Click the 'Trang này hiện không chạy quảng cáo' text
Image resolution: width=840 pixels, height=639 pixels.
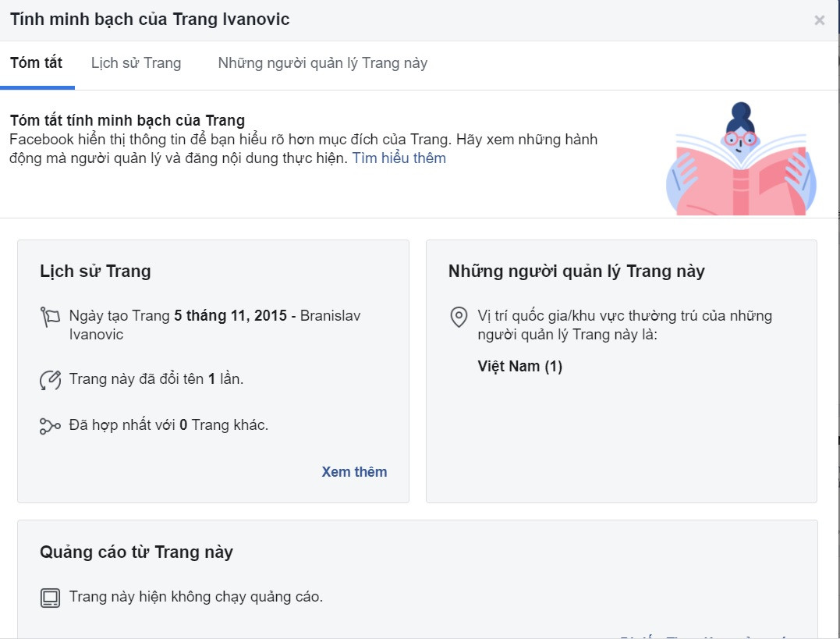click(196, 598)
